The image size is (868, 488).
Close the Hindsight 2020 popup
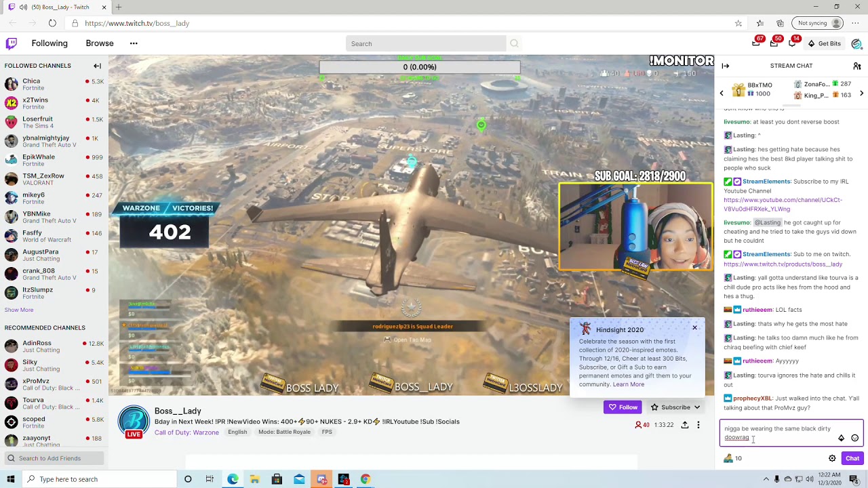[x=694, y=328]
